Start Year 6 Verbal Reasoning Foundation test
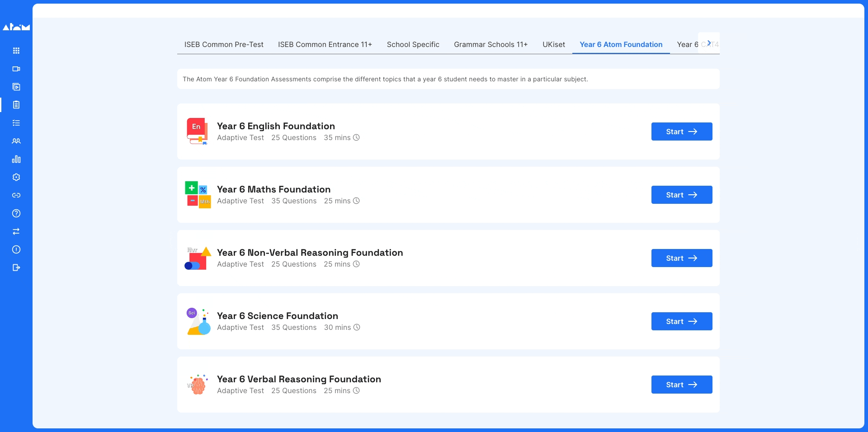This screenshot has height=432, width=868. 682,385
